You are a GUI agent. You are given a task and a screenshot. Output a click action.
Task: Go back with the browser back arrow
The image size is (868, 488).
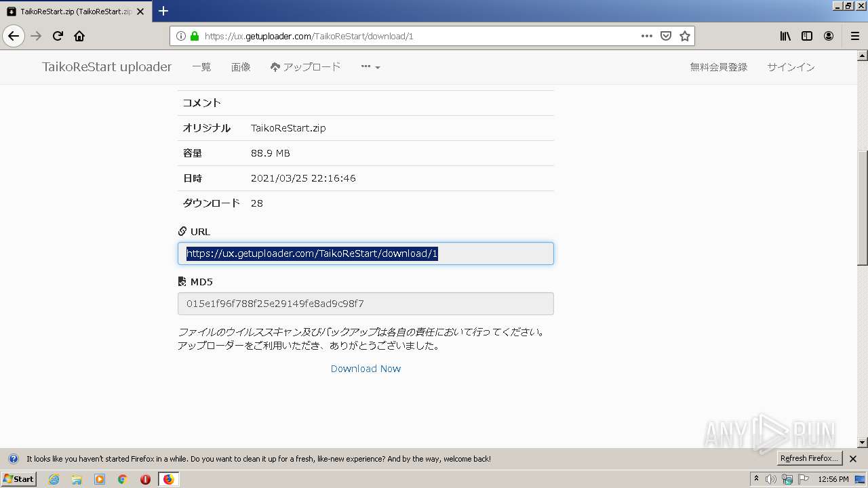coord(14,36)
